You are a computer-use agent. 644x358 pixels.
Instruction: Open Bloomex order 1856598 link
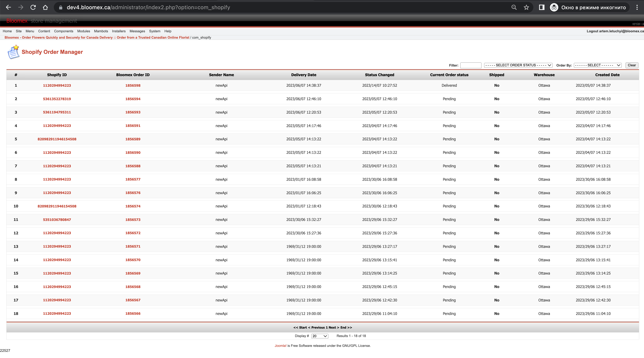coord(133,86)
